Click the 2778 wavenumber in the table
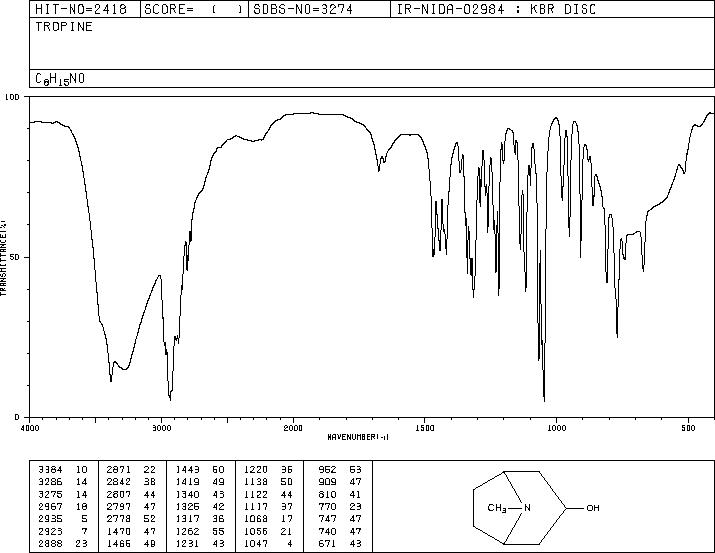Image resolution: width=715 pixels, height=553 pixels. [119, 519]
